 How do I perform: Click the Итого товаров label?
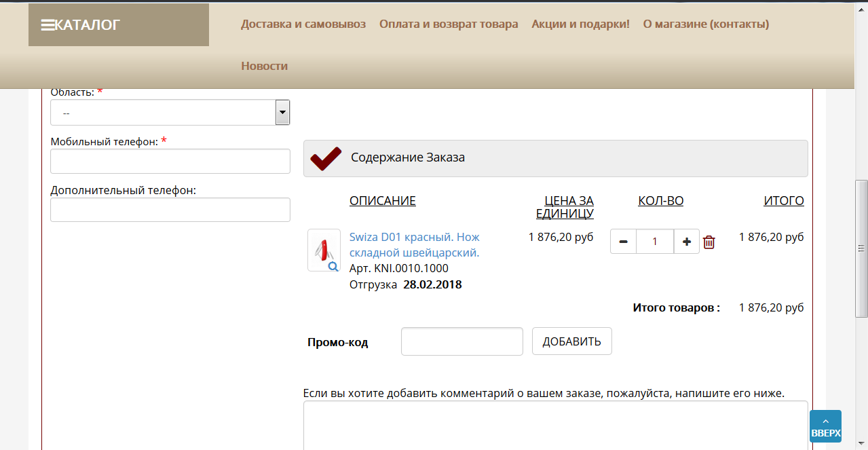677,308
